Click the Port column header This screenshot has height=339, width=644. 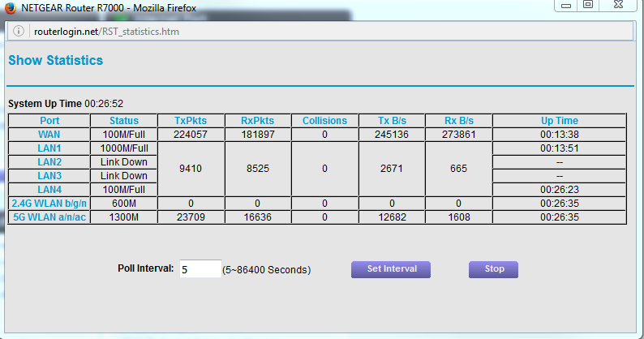coord(49,121)
